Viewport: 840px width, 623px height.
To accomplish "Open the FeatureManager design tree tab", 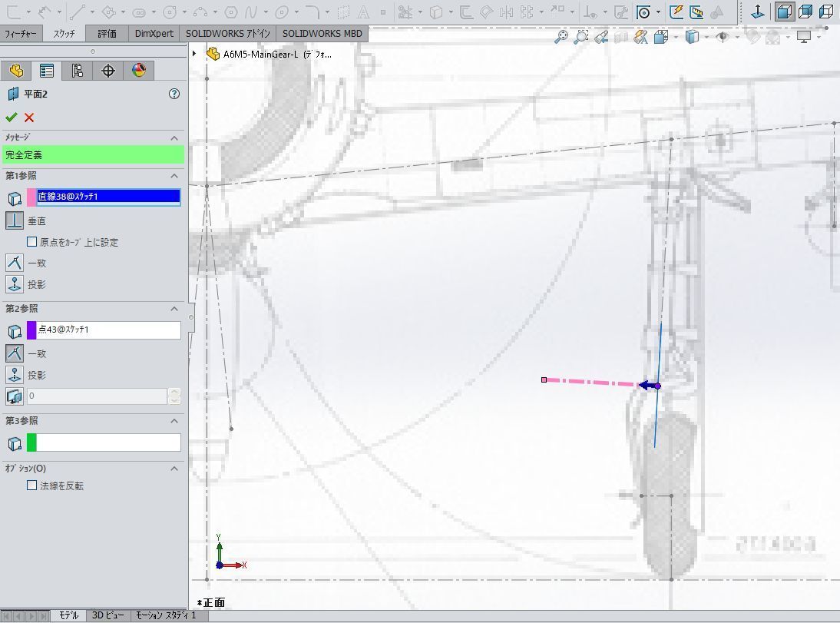I will (16, 71).
